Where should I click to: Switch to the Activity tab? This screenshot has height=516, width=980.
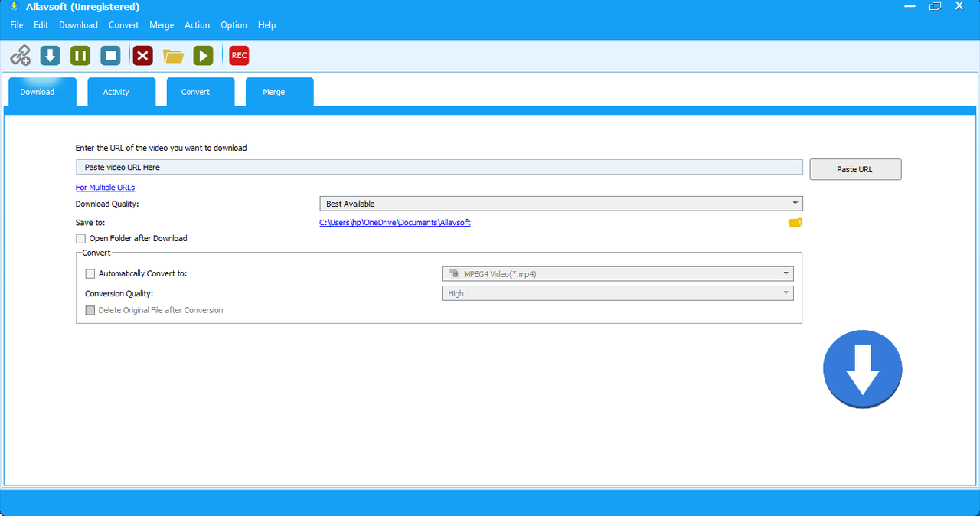pos(121,92)
